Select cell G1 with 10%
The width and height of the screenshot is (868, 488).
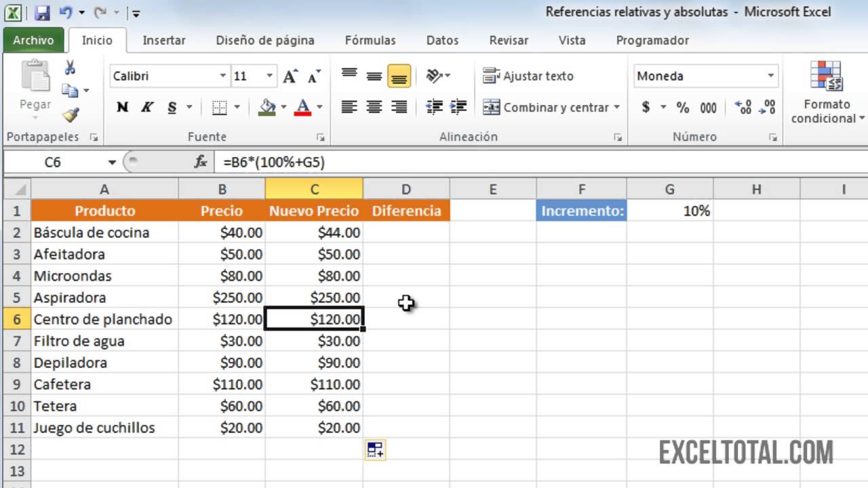tap(669, 211)
